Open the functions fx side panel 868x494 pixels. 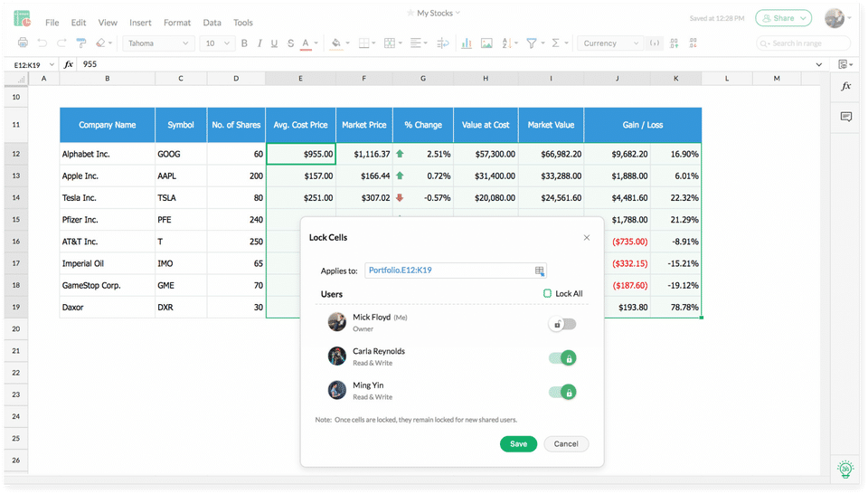pos(846,86)
